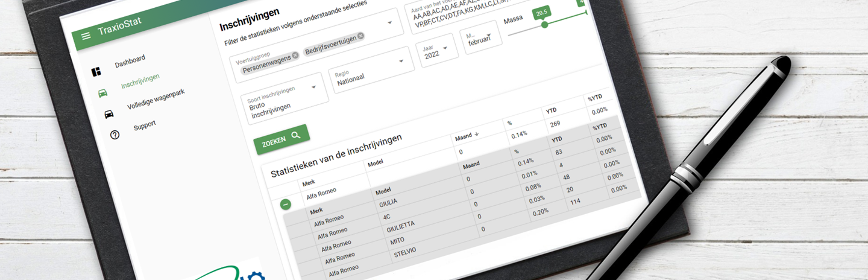Remove the Personenwagens chip via its x icon
Screen dimensions: 868x280
[295, 56]
